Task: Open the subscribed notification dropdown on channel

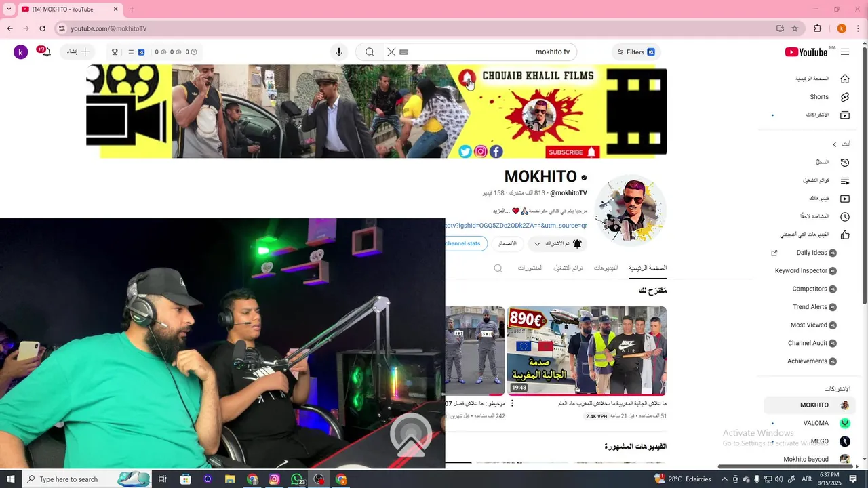Action: (557, 243)
